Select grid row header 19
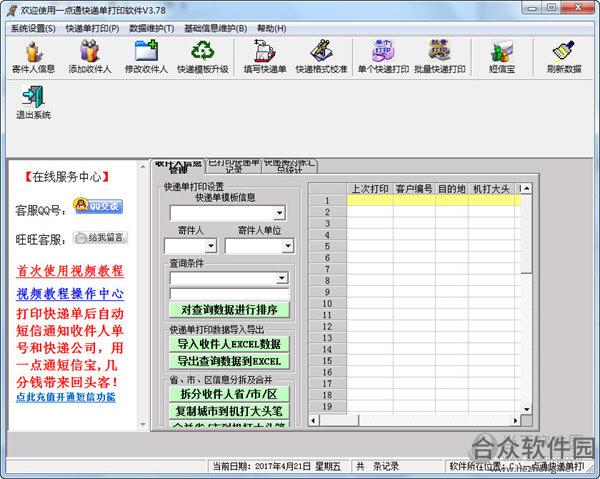 point(328,406)
